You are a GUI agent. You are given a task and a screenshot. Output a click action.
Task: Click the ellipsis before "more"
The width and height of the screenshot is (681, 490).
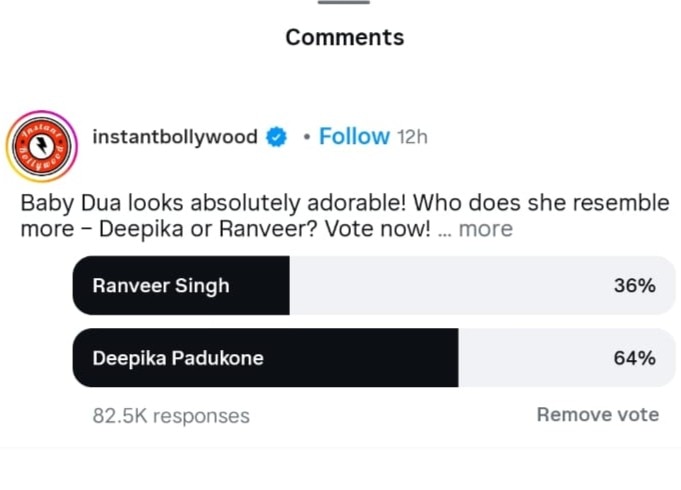point(445,230)
